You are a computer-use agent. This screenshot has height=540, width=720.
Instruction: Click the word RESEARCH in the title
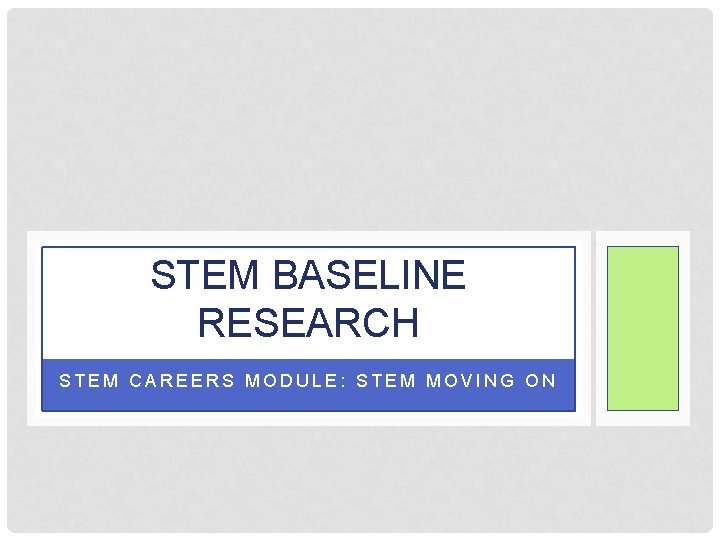pyautogui.click(x=308, y=323)
